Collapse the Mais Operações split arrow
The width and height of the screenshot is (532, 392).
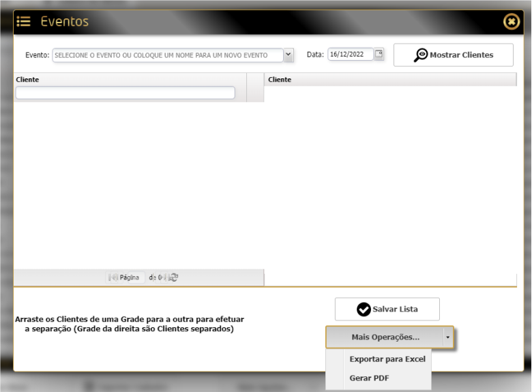click(x=448, y=337)
